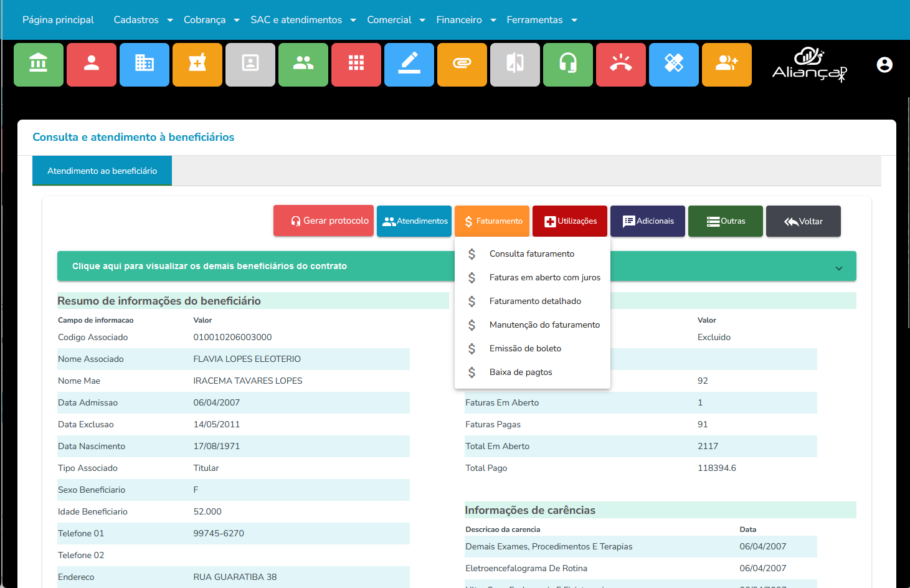Click the green bank building icon

39,64
